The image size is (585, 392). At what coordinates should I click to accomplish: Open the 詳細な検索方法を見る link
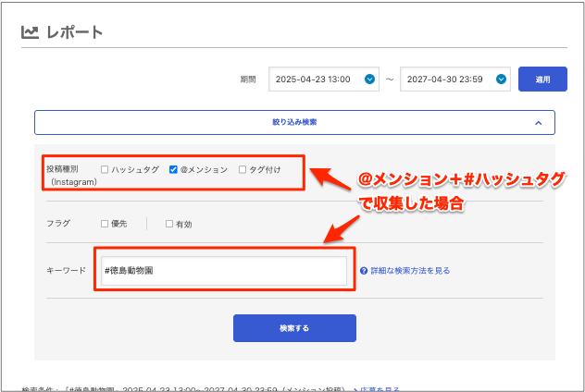click(410, 271)
